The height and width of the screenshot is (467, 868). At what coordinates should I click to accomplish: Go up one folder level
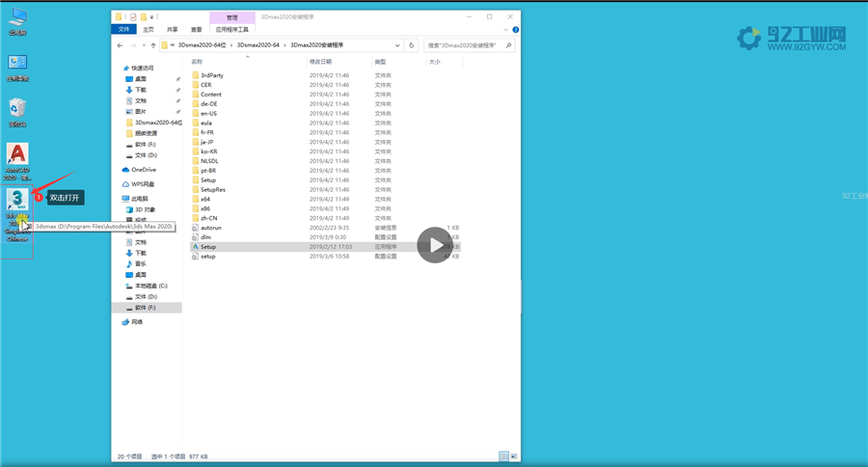tap(153, 45)
